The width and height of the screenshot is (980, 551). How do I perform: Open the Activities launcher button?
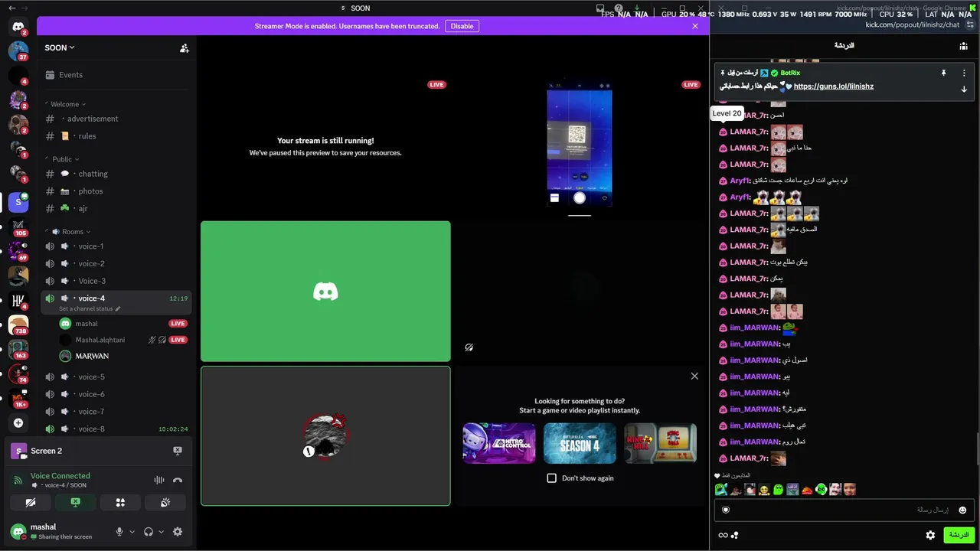[x=120, y=503]
